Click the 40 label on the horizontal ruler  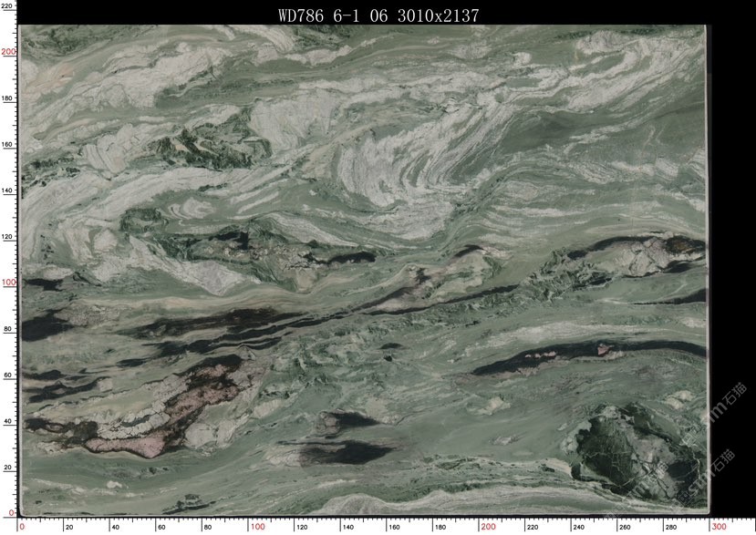(115, 527)
